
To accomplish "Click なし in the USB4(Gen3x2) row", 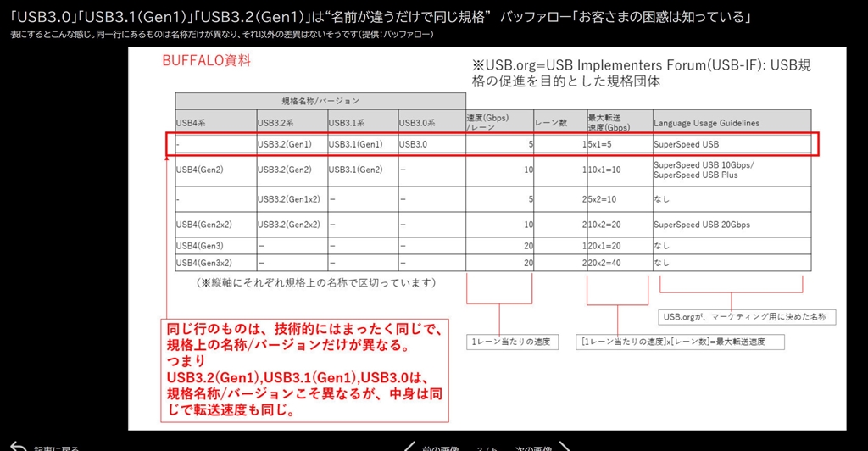I will [732, 263].
